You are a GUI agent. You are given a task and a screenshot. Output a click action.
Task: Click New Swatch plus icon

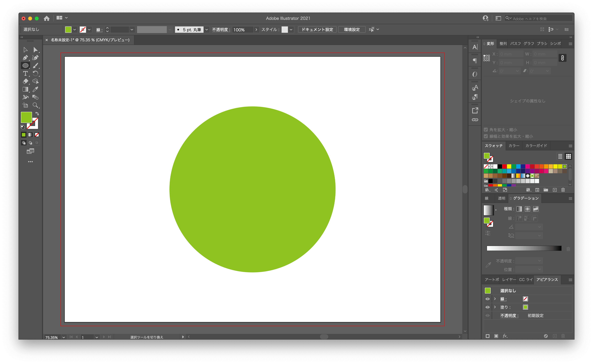[554, 190]
